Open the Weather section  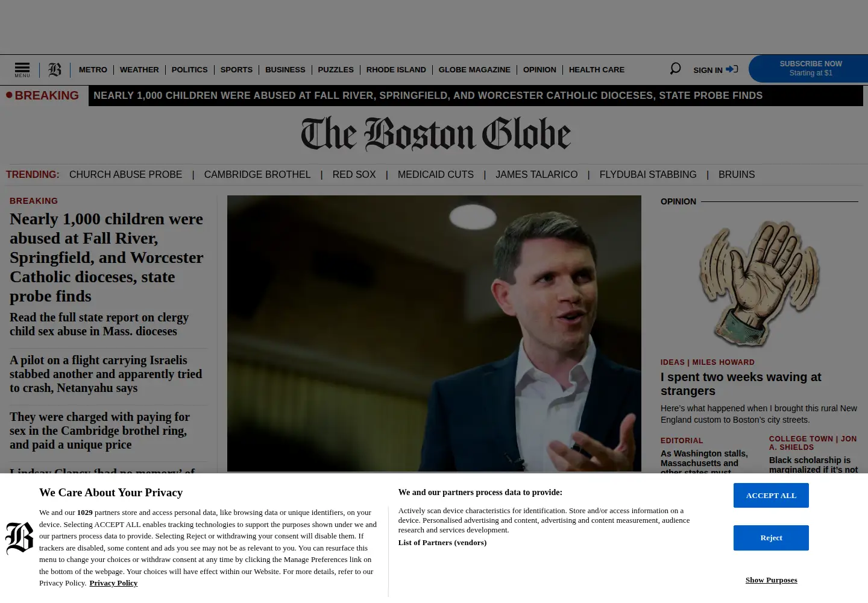coord(139,70)
